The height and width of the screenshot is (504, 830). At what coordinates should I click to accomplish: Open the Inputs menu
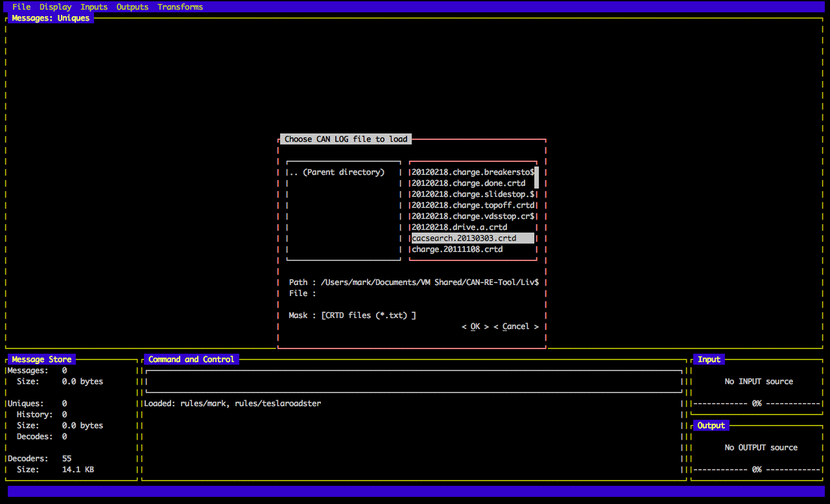(94, 7)
